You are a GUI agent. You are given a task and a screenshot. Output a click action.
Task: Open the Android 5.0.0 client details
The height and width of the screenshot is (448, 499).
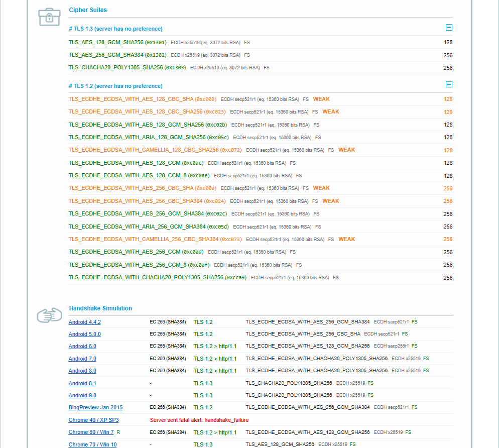tap(84, 334)
